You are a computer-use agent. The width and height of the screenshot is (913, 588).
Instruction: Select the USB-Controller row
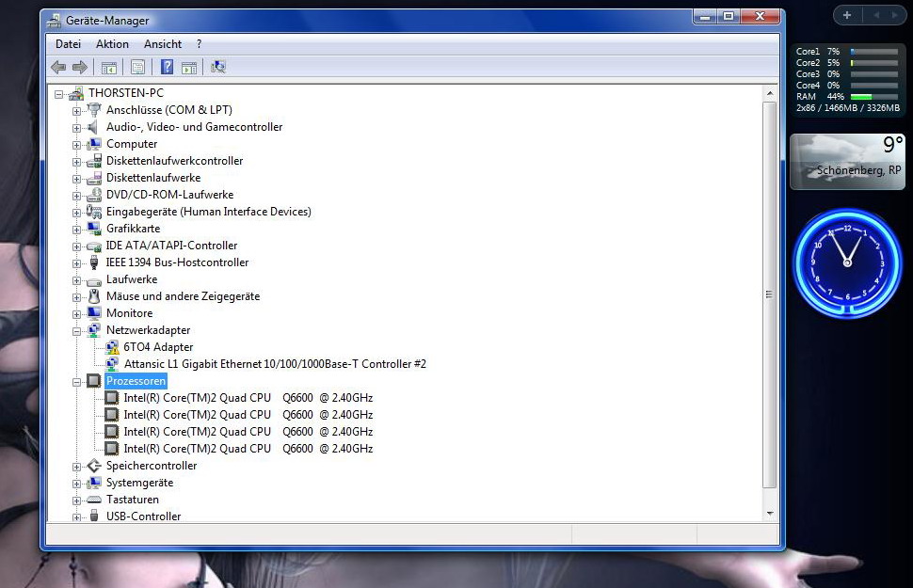[x=143, y=516]
